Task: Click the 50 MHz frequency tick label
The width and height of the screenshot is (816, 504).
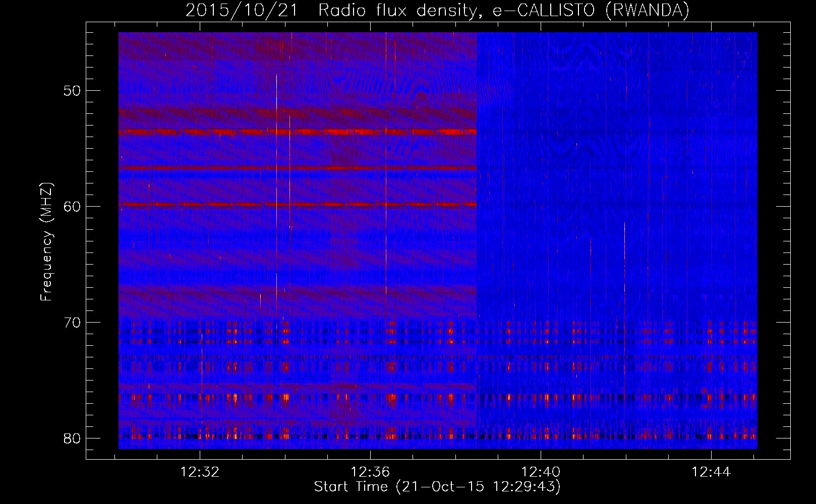Action: [73, 91]
